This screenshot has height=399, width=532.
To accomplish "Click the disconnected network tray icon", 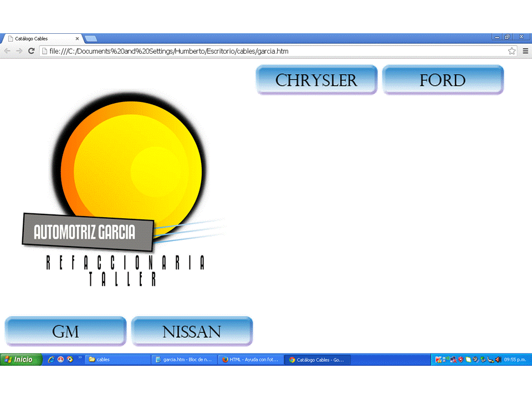I will (x=453, y=360).
